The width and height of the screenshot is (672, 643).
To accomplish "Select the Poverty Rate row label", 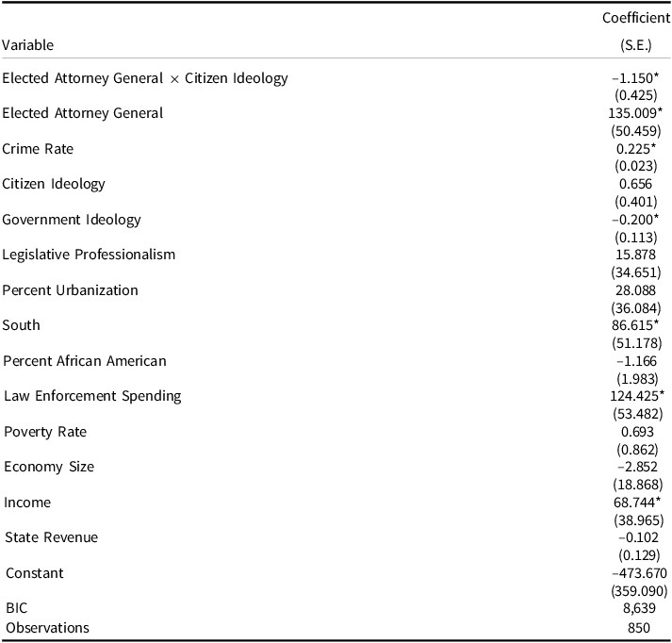I will [x=45, y=432].
